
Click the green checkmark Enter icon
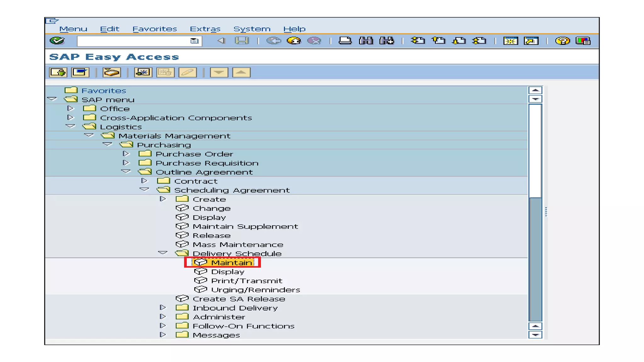[x=57, y=41]
